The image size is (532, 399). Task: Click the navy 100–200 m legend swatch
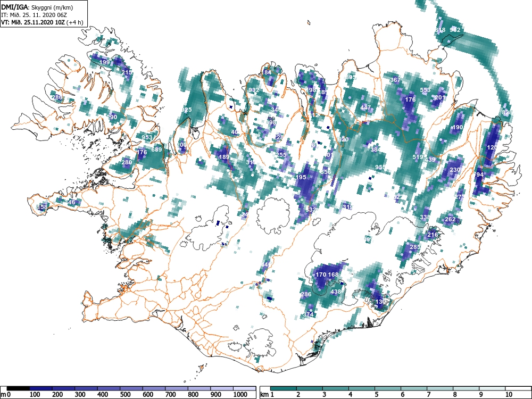41,388
